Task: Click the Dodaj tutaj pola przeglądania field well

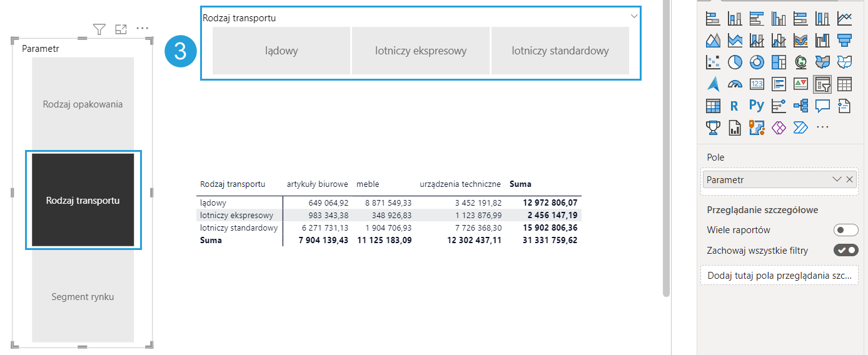Action: click(779, 276)
